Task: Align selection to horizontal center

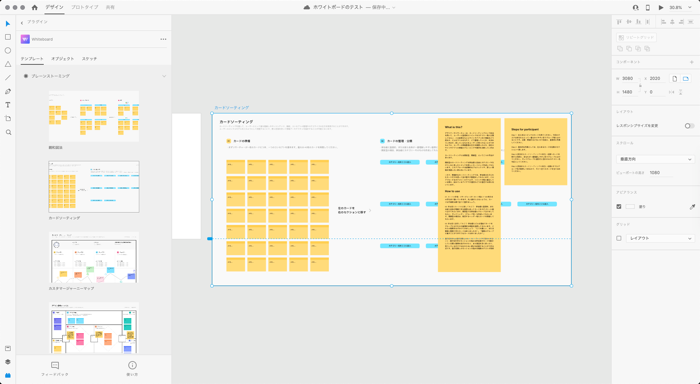Action: click(x=672, y=21)
